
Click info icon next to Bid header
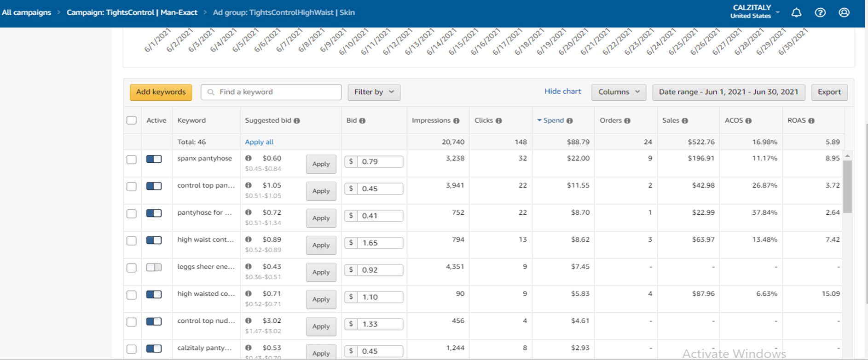[362, 120]
